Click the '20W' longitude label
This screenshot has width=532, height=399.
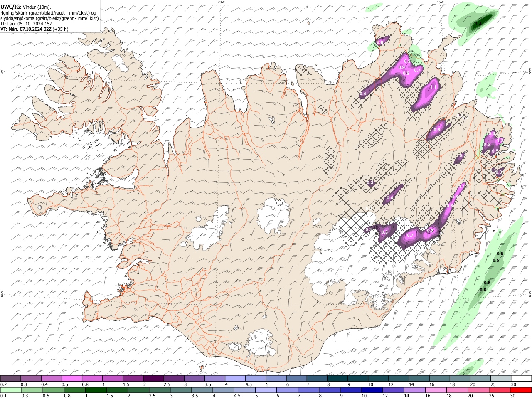coord(221,2)
